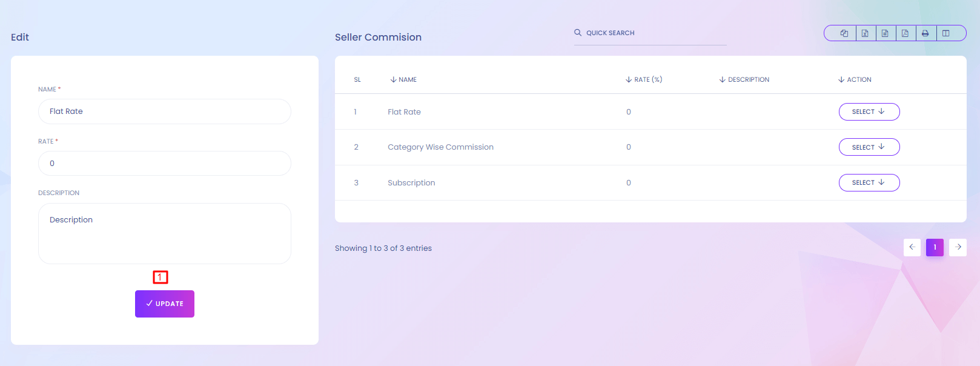The image size is (980, 366).
Task: Print the seller commission table
Action: (925, 33)
